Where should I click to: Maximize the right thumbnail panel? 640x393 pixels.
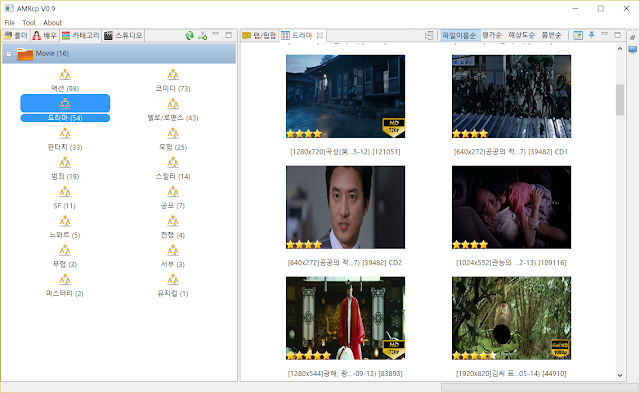618,35
